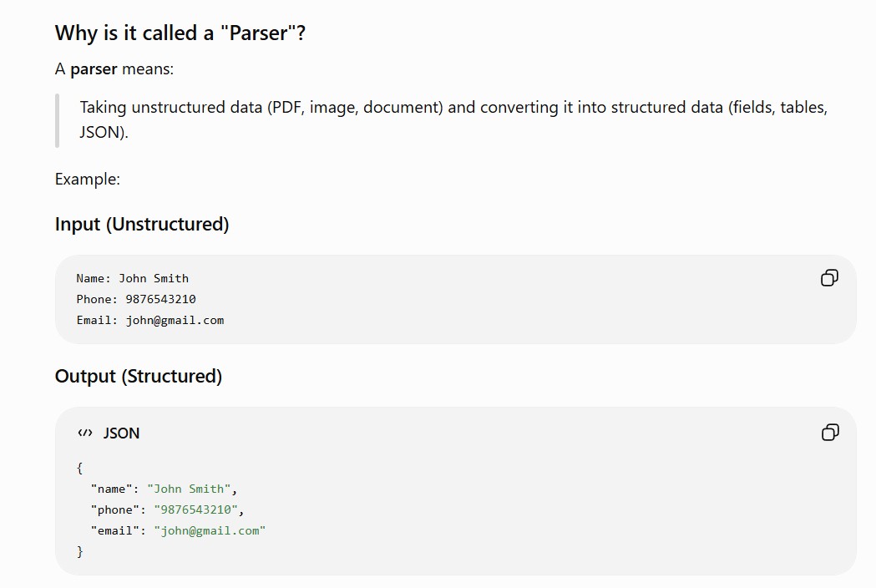Click the "phone" key in JSON
Image resolution: width=876 pixels, height=588 pixels.
[x=115, y=509]
